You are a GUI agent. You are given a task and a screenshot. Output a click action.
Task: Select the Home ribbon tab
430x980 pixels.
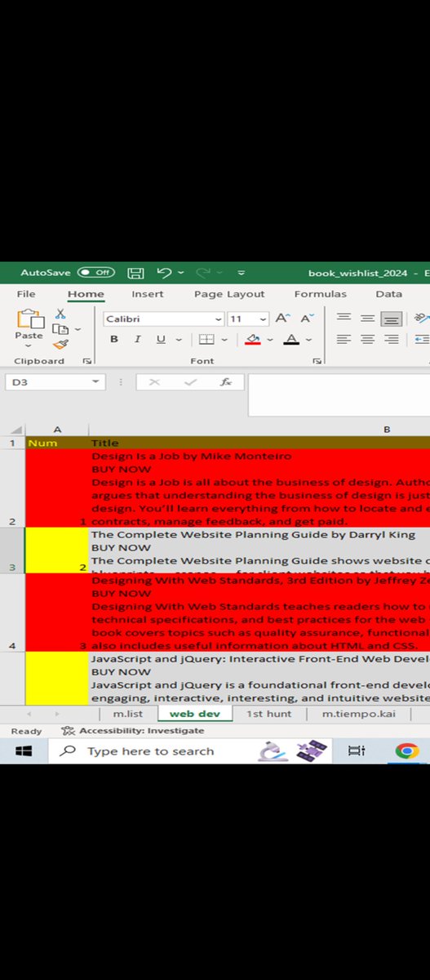(x=86, y=294)
